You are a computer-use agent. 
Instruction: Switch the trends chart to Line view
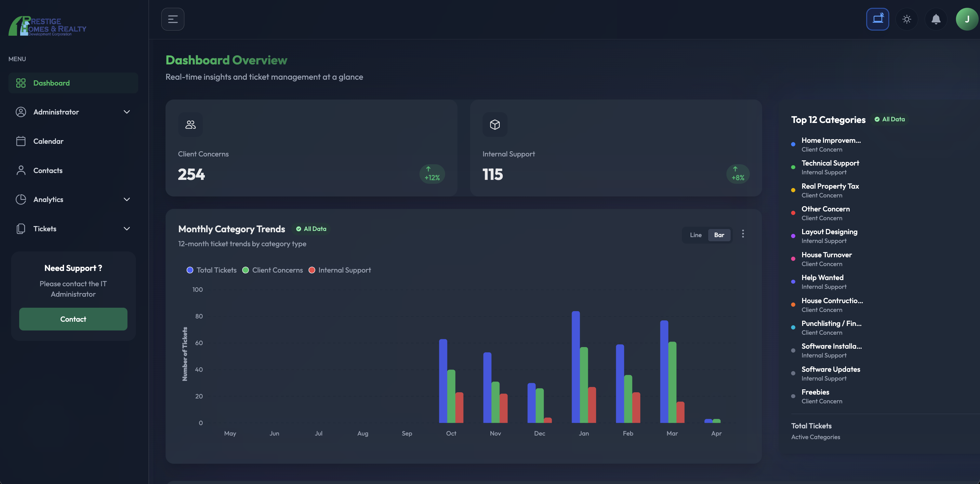click(x=696, y=235)
